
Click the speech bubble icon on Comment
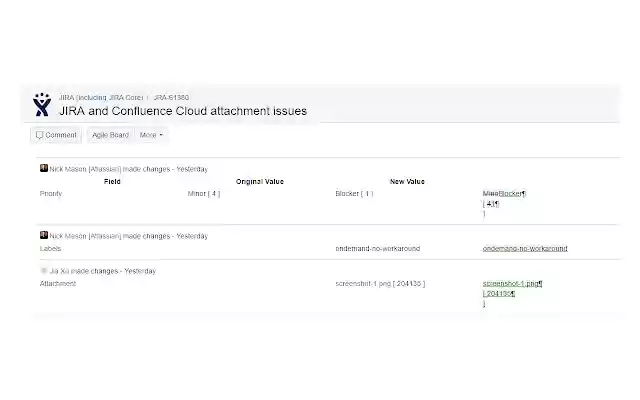[x=39, y=135]
